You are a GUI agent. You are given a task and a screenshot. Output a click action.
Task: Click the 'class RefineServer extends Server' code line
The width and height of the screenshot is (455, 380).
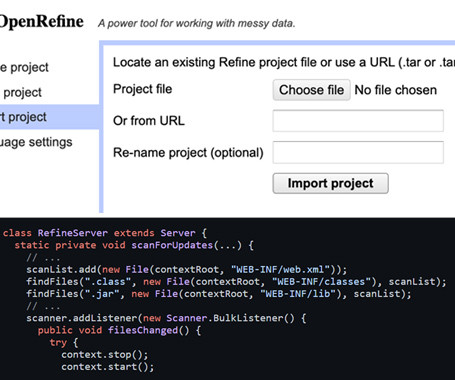point(105,233)
